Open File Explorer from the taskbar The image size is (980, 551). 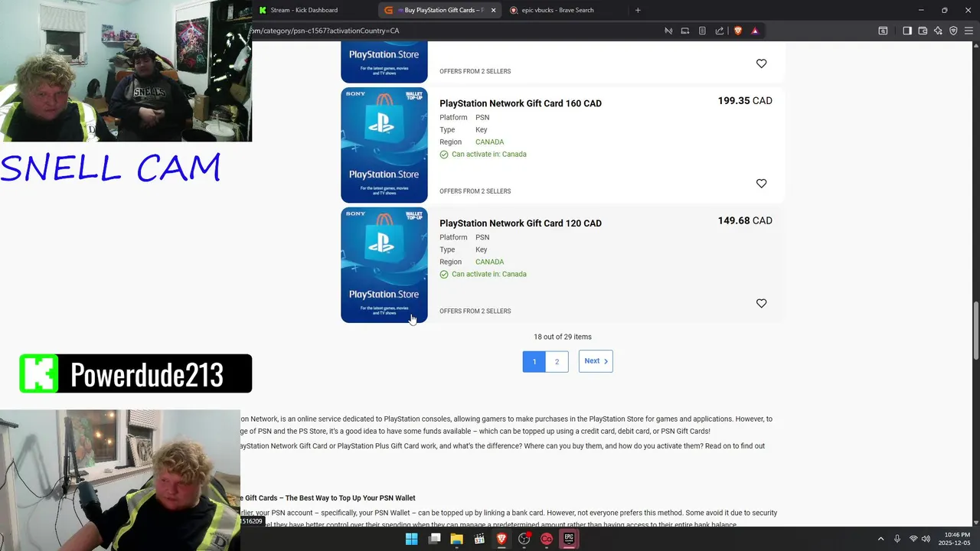tap(457, 539)
